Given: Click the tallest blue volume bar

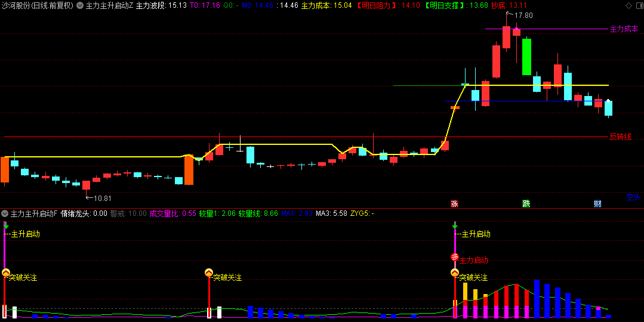Looking at the screenshot, I should tap(537, 299).
